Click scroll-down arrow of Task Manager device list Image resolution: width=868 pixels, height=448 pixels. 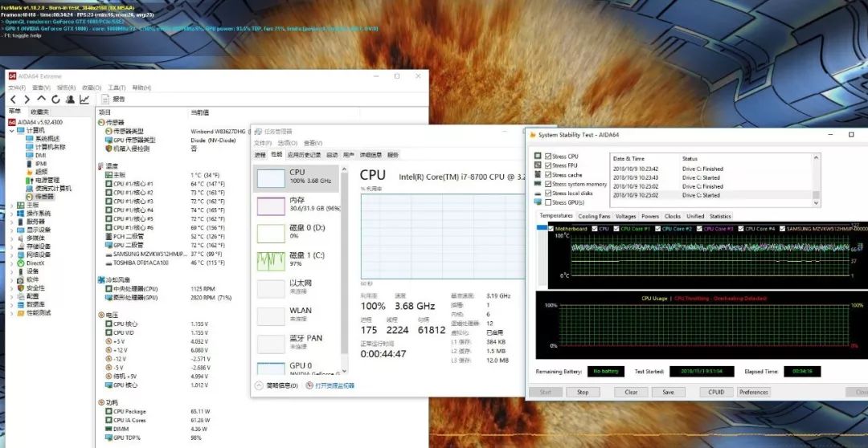point(344,371)
